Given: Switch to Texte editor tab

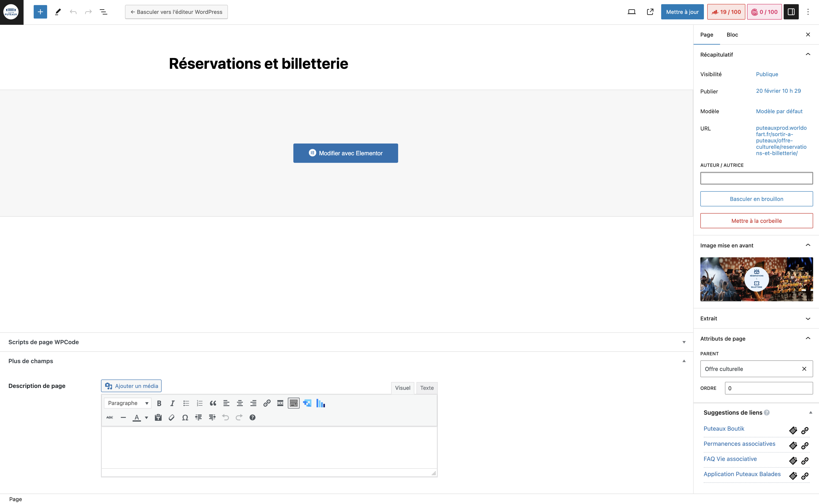Looking at the screenshot, I should (427, 388).
